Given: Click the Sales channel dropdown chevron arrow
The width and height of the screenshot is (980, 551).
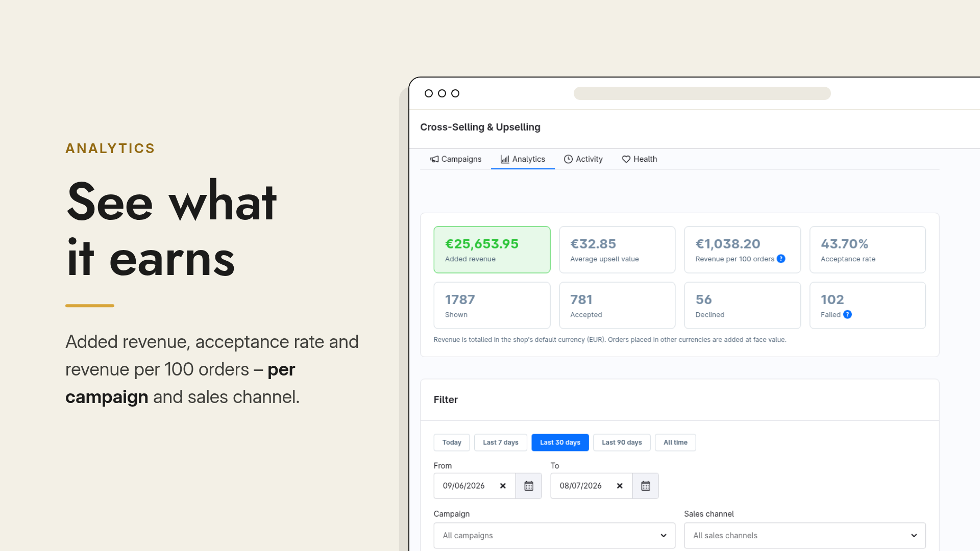Looking at the screenshot, I should pos(914,535).
